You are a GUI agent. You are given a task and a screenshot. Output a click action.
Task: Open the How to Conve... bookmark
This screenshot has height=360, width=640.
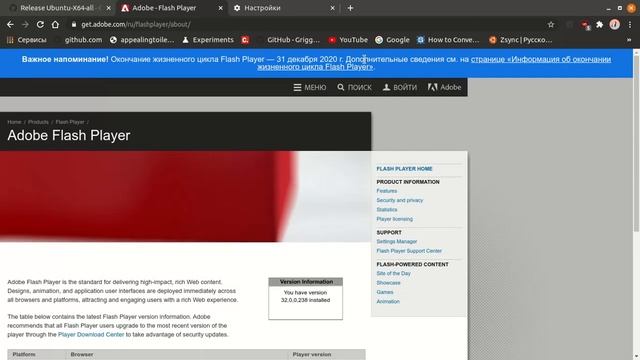pos(448,40)
